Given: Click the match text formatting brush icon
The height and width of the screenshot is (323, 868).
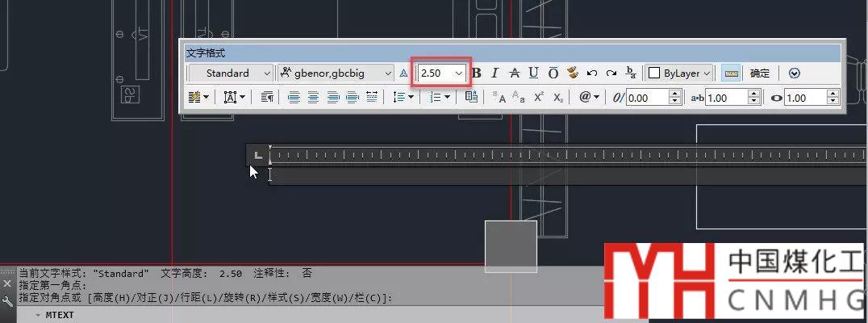Looking at the screenshot, I should click(573, 73).
